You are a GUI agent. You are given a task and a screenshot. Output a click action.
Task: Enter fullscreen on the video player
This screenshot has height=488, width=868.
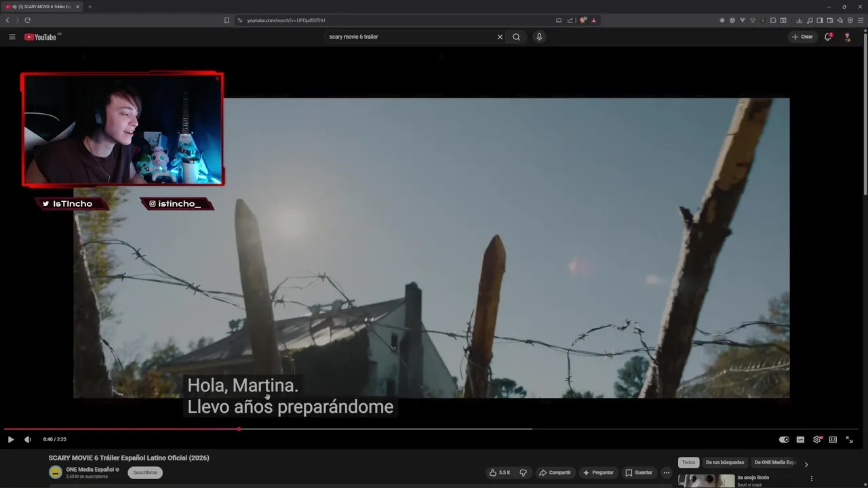point(849,439)
